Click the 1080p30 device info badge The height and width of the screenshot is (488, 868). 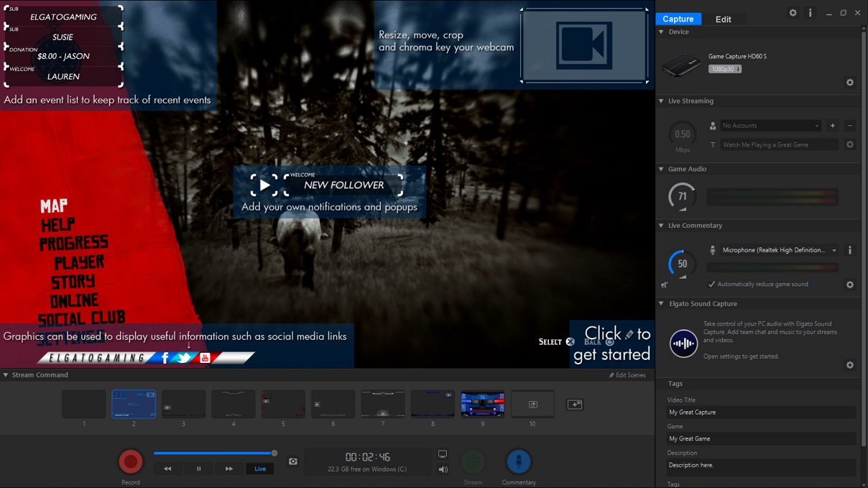point(724,69)
